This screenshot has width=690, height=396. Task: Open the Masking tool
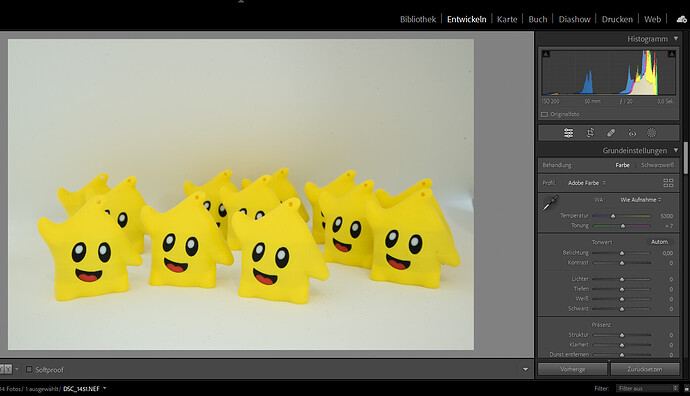(x=652, y=133)
